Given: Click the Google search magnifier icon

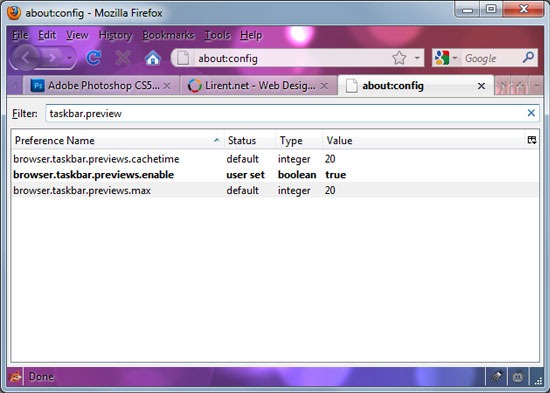Looking at the screenshot, I should click(x=528, y=57).
